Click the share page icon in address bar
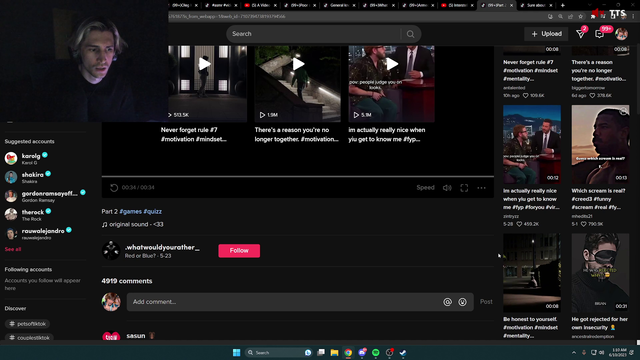The width and height of the screenshot is (640, 360). (571, 16)
